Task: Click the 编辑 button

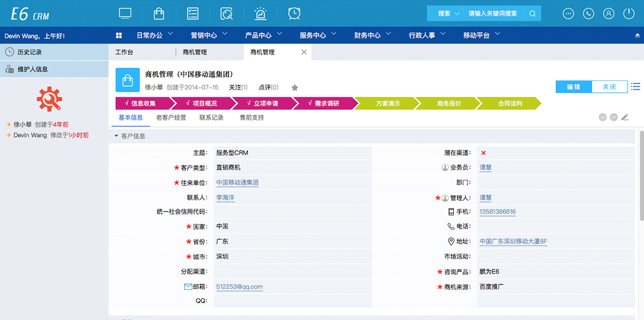Action: coord(574,86)
